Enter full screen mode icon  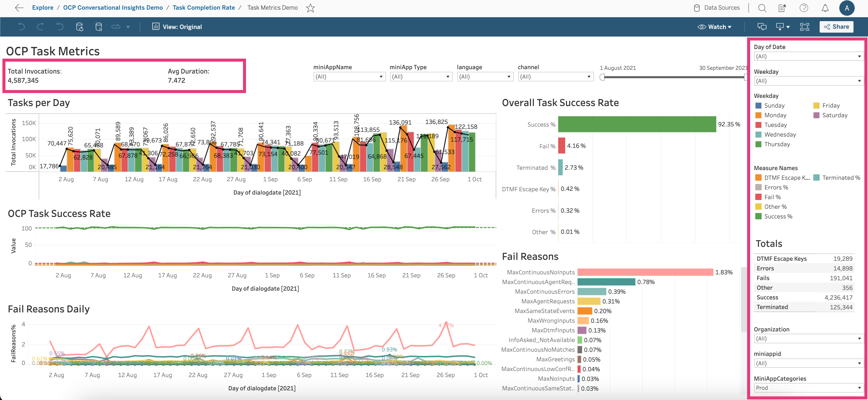pyautogui.click(x=804, y=27)
